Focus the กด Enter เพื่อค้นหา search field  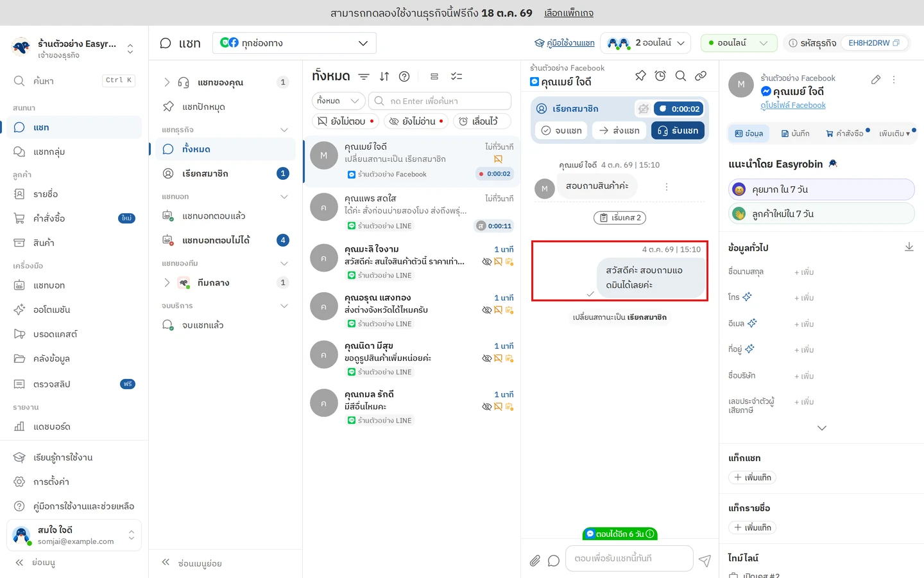[x=440, y=101]
